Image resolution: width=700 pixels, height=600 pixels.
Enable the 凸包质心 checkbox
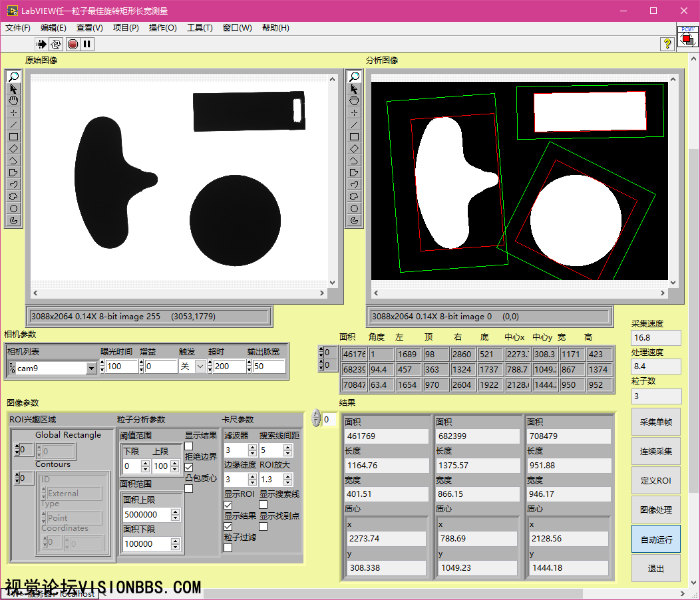(189, 489)
